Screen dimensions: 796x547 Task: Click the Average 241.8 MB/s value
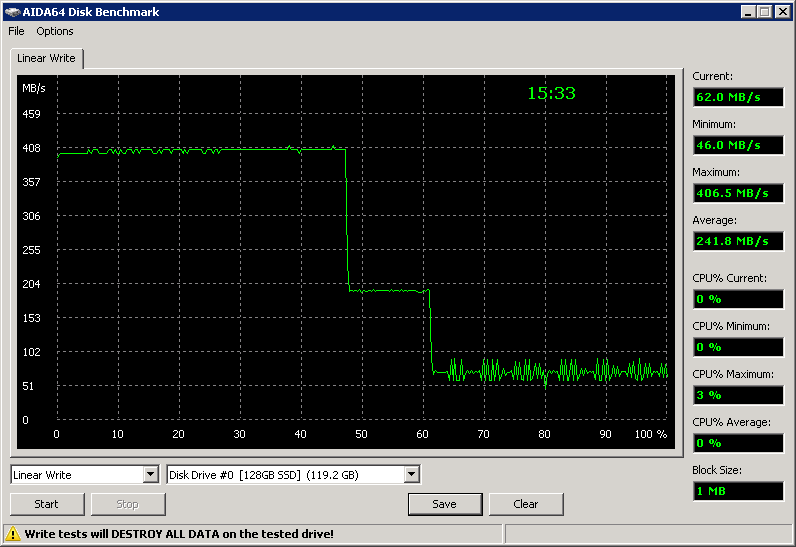pyautogui.click(x=738, y=241)
